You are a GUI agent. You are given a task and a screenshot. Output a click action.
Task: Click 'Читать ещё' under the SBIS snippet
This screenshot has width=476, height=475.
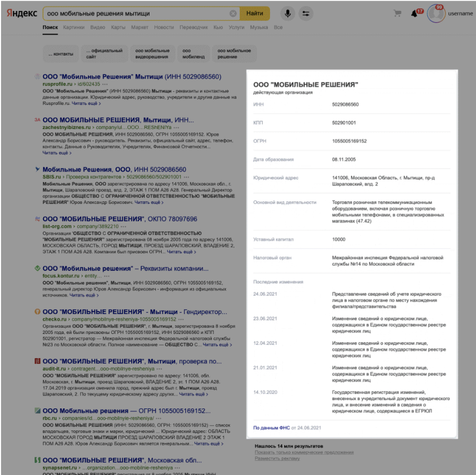pos(149,202)
